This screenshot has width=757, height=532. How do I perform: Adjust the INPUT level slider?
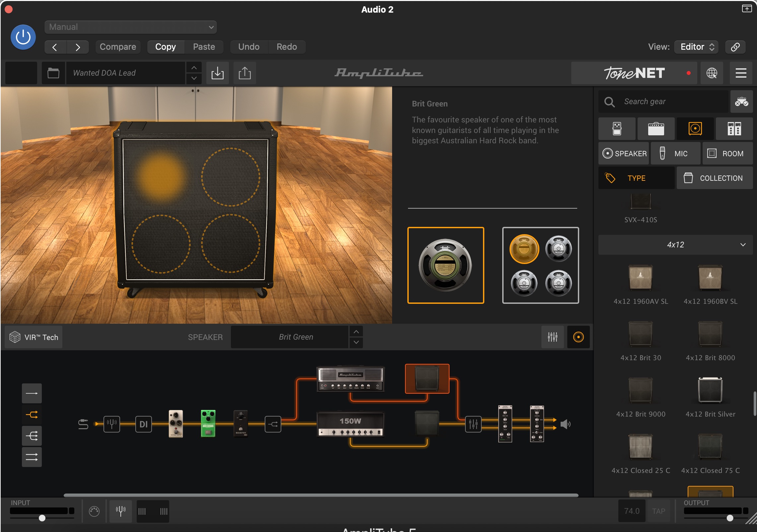point(42,518)
